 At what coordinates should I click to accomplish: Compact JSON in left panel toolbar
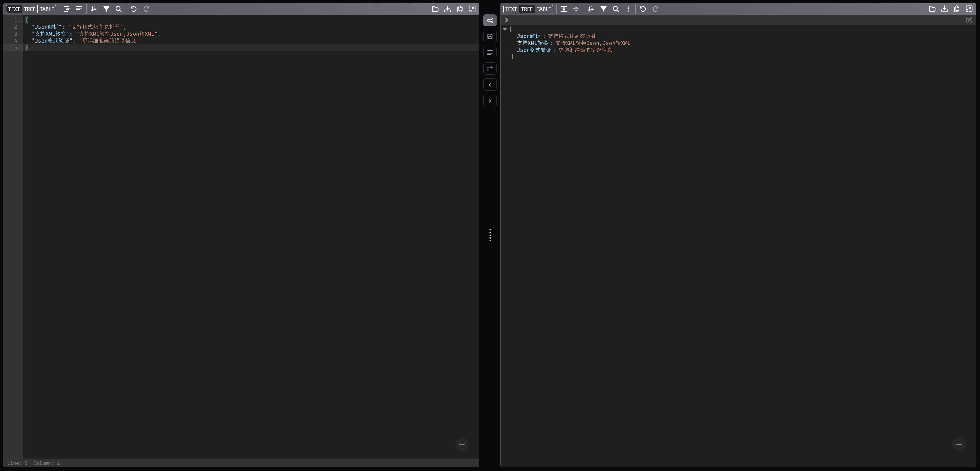79,9
